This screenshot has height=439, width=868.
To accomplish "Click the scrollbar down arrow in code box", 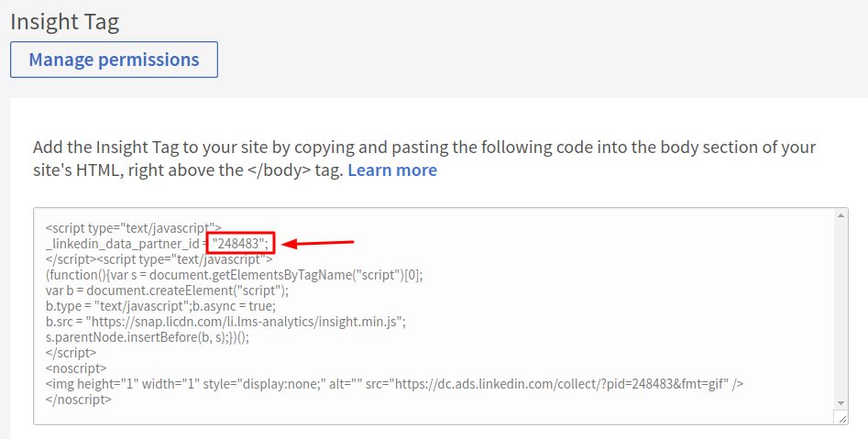I will click(841, 403).
